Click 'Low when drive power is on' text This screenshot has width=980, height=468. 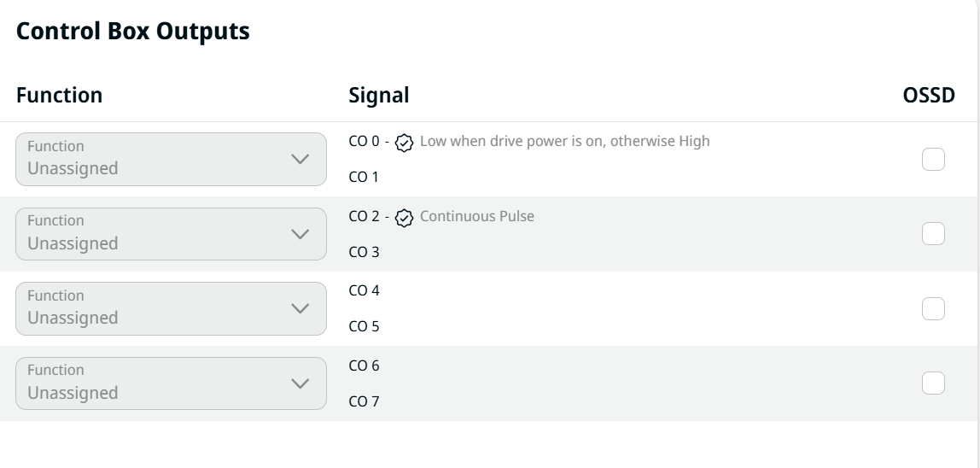(510, 142)
